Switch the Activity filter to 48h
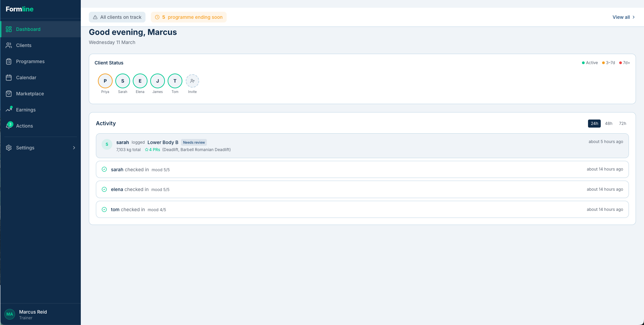Screen dimensions: 644x325 (608, 123)
